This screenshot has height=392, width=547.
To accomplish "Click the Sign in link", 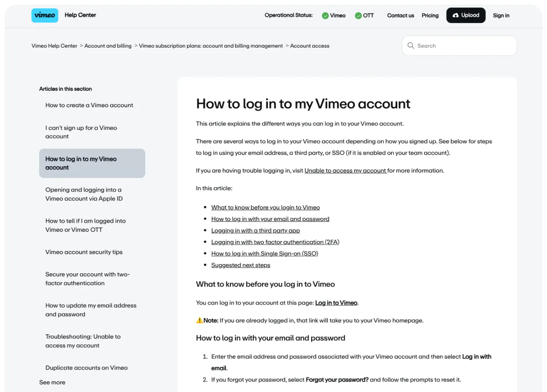I will coord(501,15).
